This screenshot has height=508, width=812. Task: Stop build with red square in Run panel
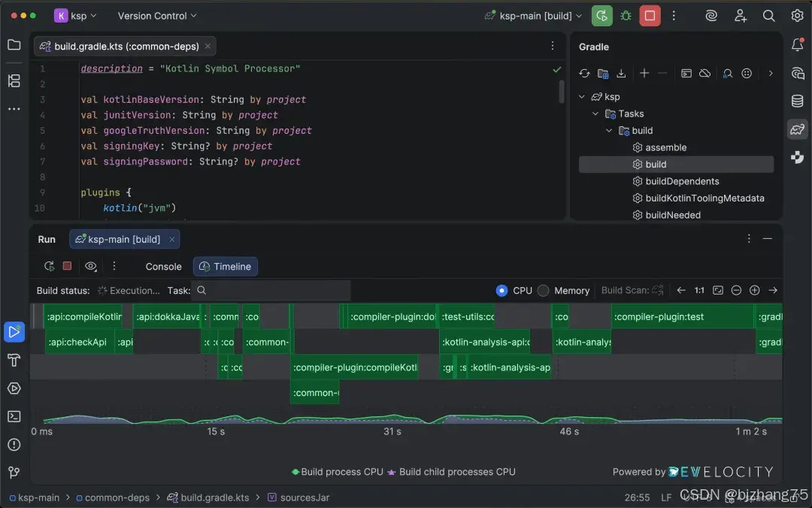coord(68,266)
